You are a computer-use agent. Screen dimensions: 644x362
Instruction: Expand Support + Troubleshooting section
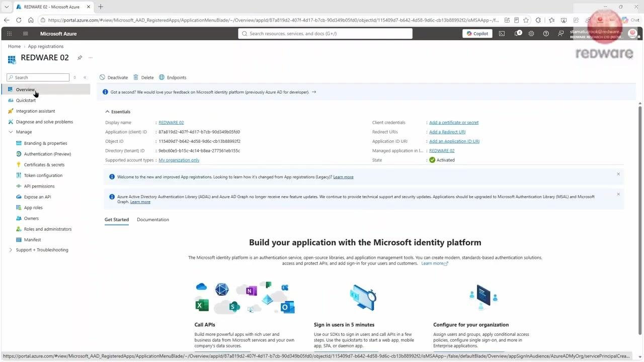tap(11, 250)
